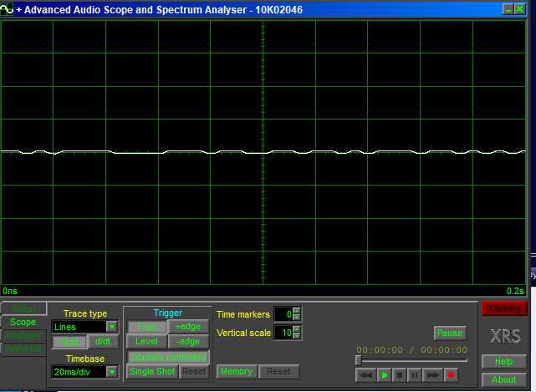This screenshot has height=392, width=536.
Task: Start playback with the green play icon
Action: pyautogui.click(x=384, y=375)
